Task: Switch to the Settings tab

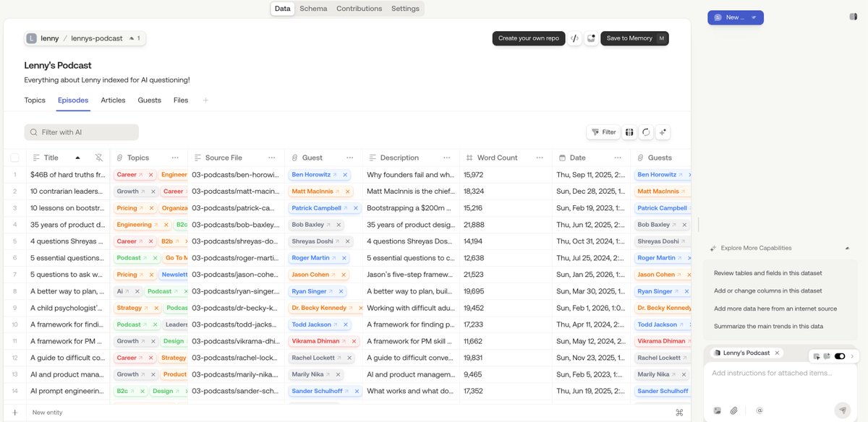Action: click(405, 9)
